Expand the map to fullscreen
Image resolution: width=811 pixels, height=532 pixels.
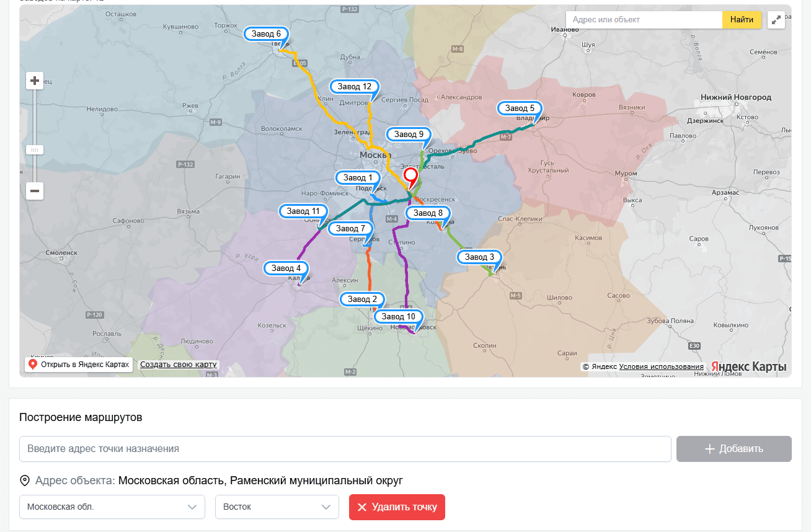(776, 20)
